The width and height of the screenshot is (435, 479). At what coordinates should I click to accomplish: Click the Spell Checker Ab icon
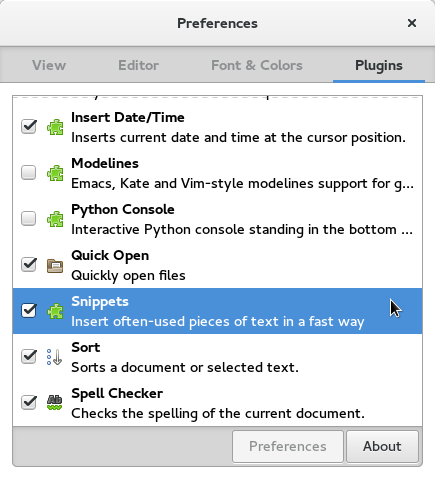(54, 402)
